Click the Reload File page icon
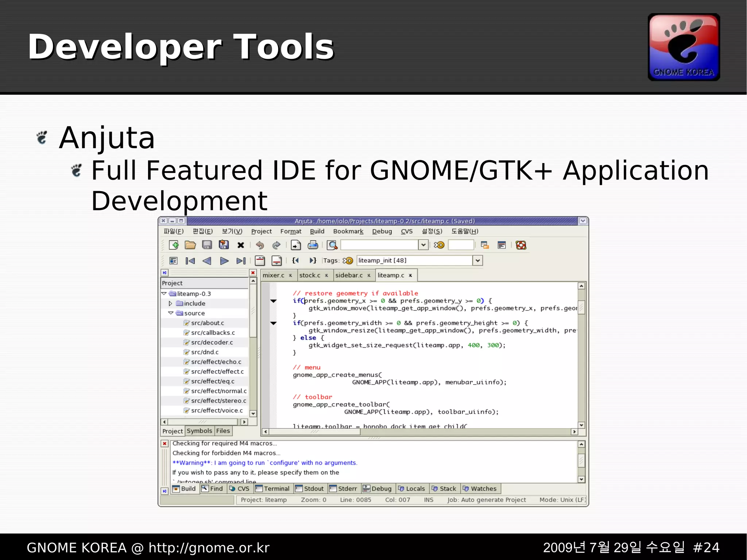This screenshot has height=560, width=747. (296, 245)
